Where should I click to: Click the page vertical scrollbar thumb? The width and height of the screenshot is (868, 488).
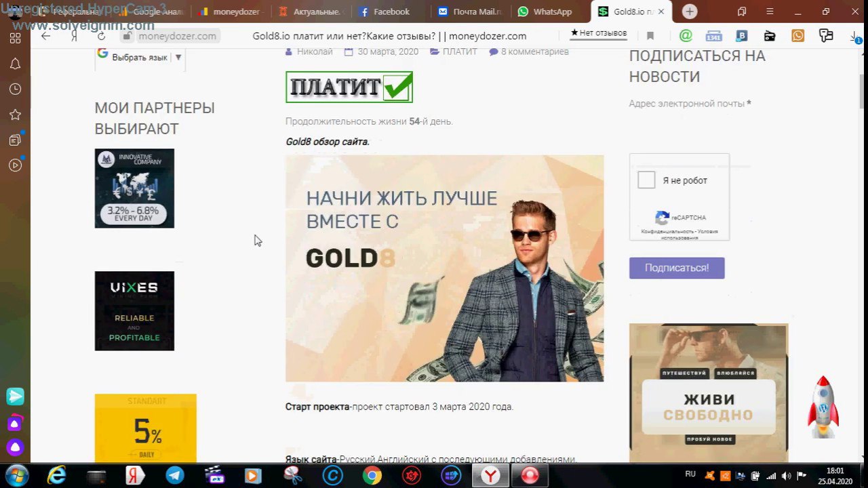[x=863, y=90]
